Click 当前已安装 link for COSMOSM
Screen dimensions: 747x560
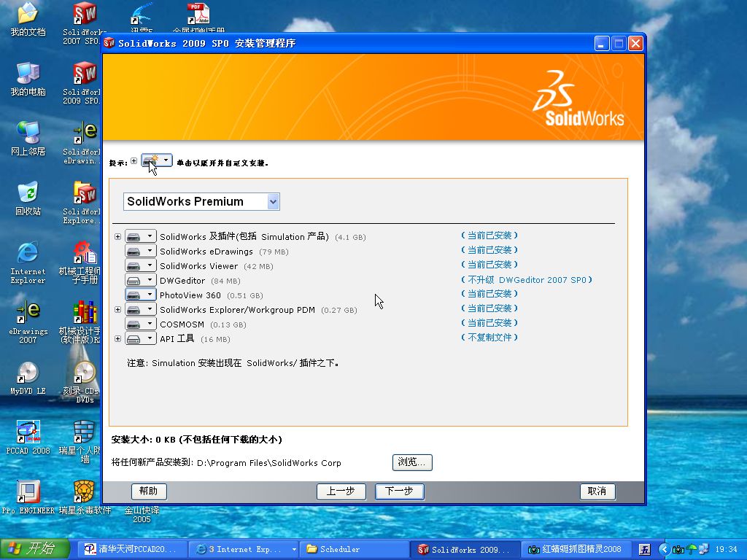(489, 323)
